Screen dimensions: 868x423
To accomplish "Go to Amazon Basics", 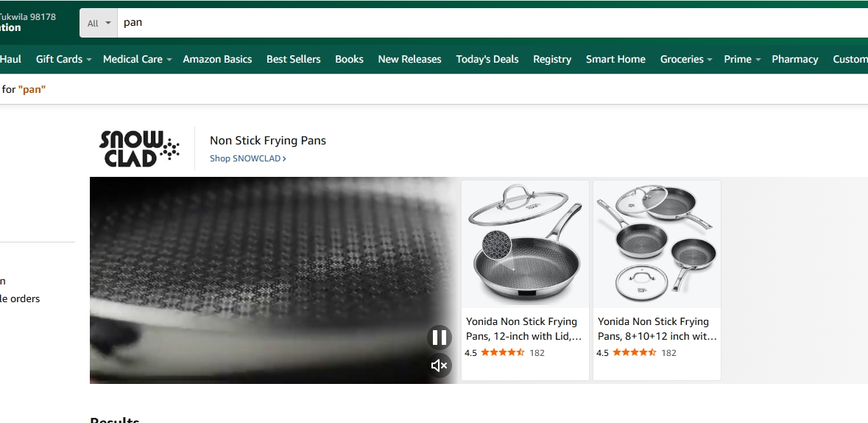I will click(217, 59).
